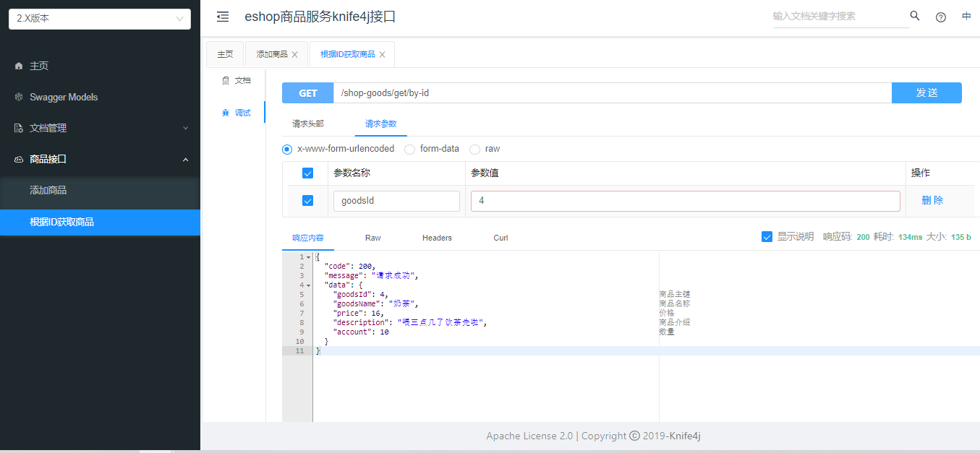The width and height of the screenshot is (980, 453).
Task: Click the "code": 200 line in response
Action: (x=350, y=266)
